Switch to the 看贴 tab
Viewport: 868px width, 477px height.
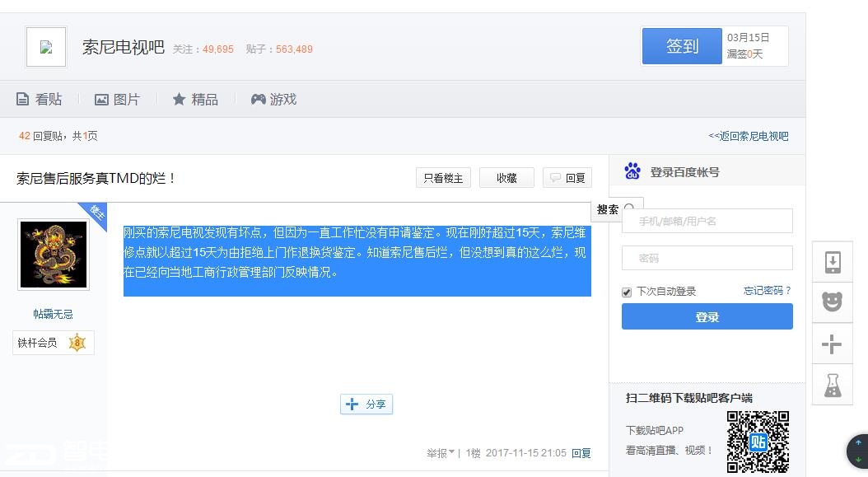(39, 99)
